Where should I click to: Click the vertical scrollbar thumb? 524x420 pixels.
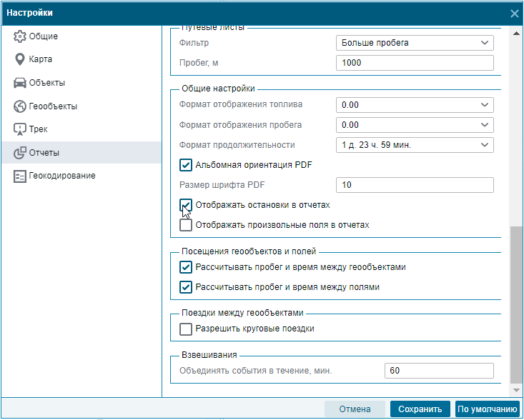pos(516,305)
